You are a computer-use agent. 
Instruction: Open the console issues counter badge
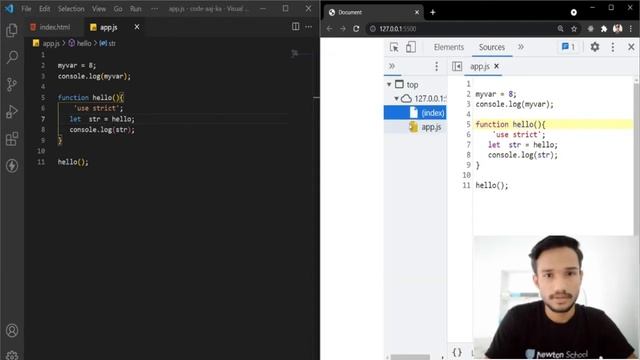pyautogui.click(x=569, y=47)
